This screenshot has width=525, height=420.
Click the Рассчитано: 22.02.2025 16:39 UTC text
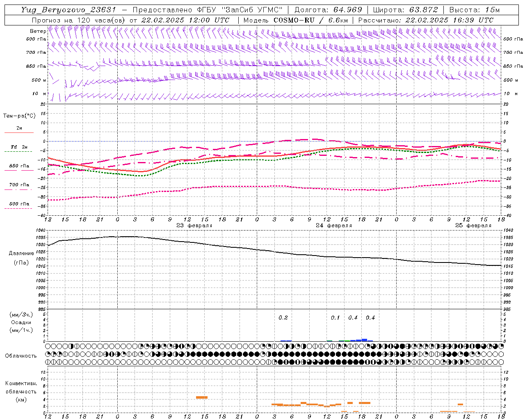426,20
